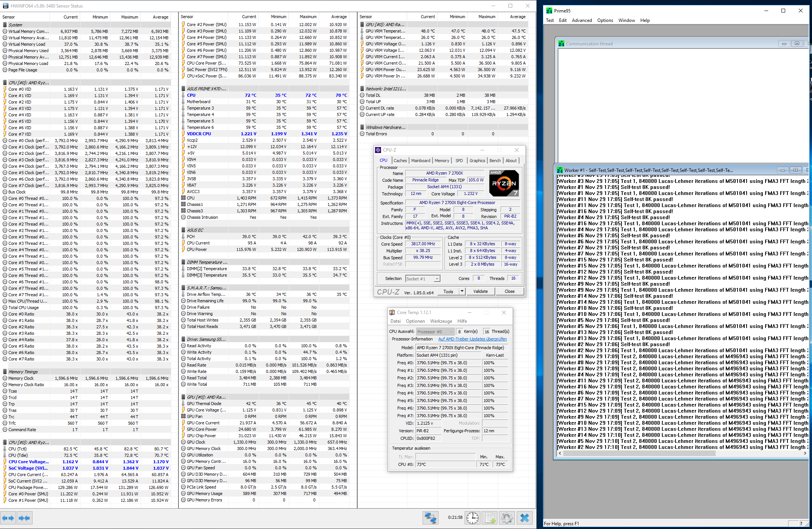Open remote network monitoring icon
The height and width of the screenshot is (529, 812).
tap(430, 518)
